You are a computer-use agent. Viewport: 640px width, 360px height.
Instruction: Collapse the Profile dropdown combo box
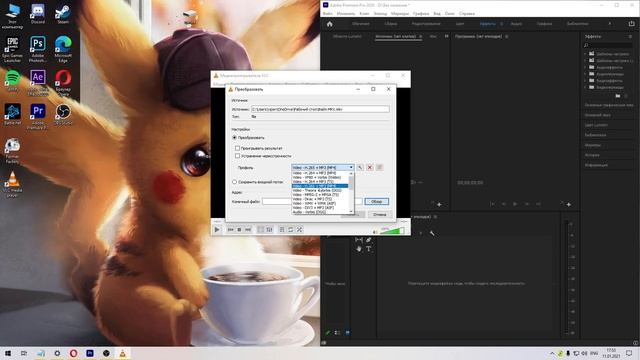coord(322,167)
